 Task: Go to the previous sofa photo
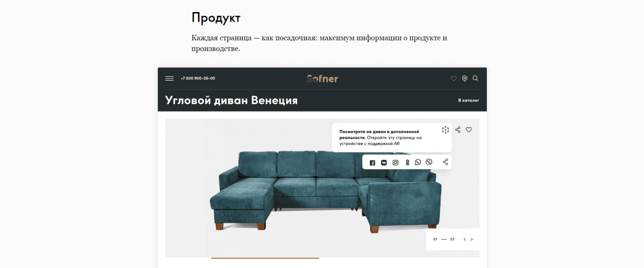[x=464, y=239]
